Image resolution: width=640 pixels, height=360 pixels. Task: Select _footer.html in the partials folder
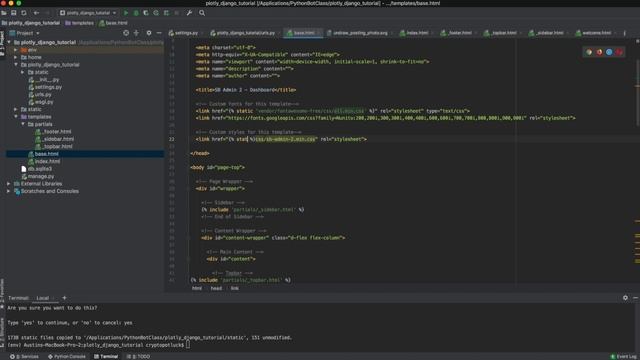point(53,132)
